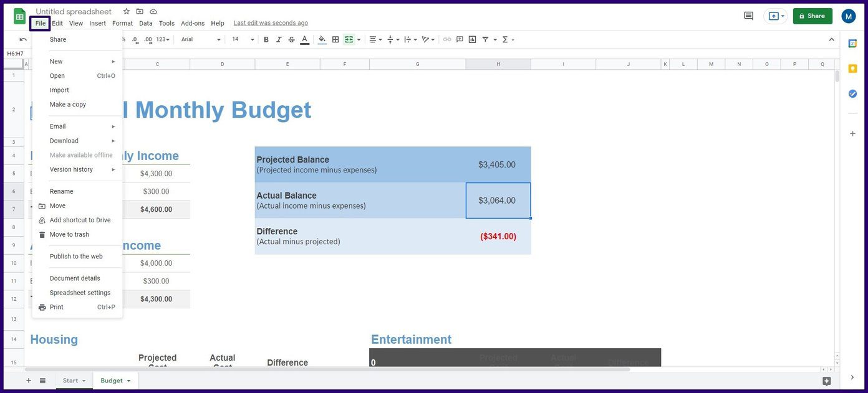Open the functions sigma menu
This screenshot has width=868, height=393.
point(508,39)
